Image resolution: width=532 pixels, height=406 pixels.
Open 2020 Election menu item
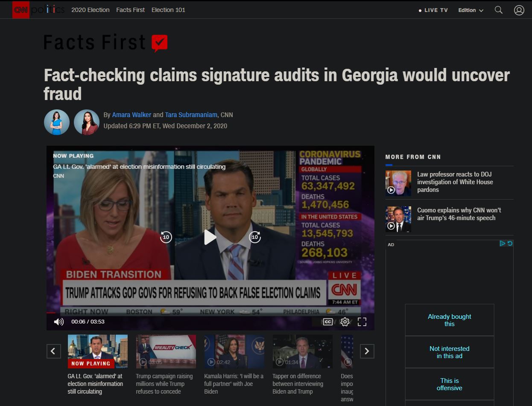click(x=91, y=10)
